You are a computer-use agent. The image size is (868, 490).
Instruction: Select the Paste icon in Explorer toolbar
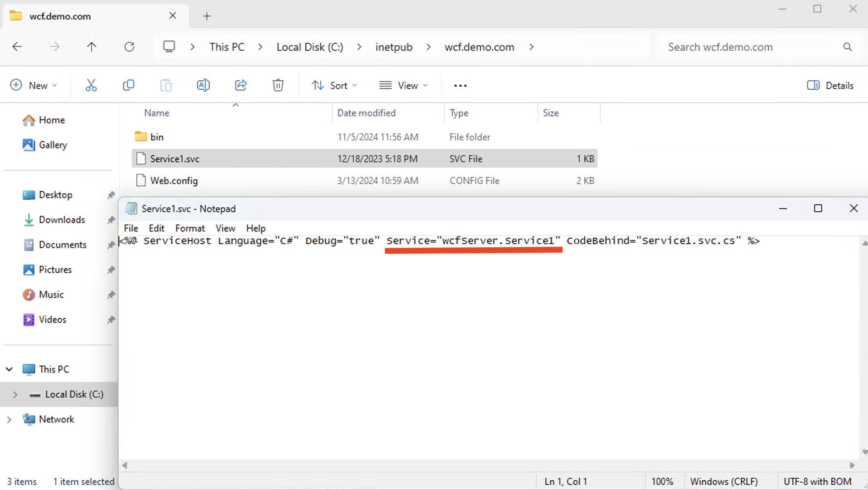pyautogui.click(x=166, y=85)
